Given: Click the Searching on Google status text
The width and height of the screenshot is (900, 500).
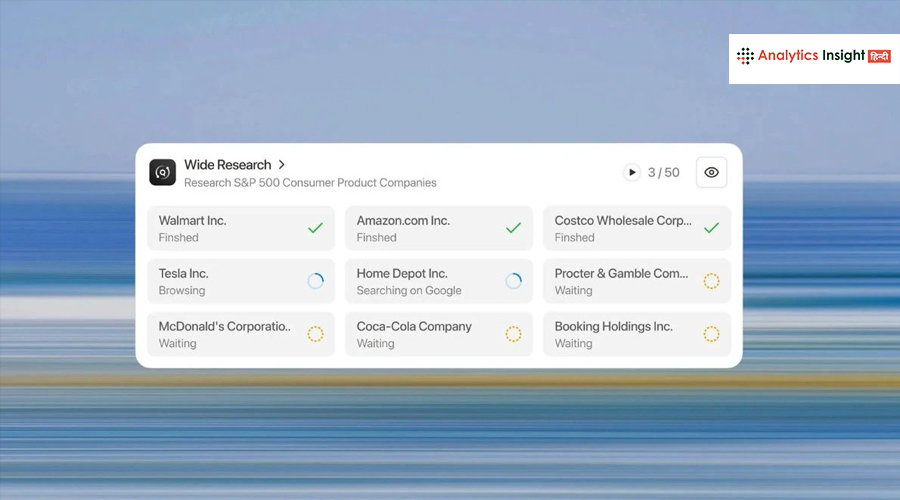Looking at the screenshot, I should pos(409,290).
